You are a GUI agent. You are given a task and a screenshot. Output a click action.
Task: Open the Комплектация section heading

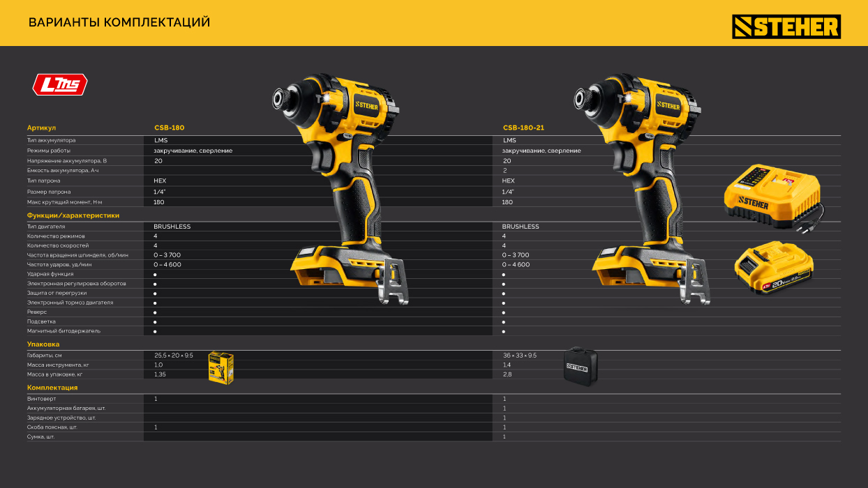point(52,388)
